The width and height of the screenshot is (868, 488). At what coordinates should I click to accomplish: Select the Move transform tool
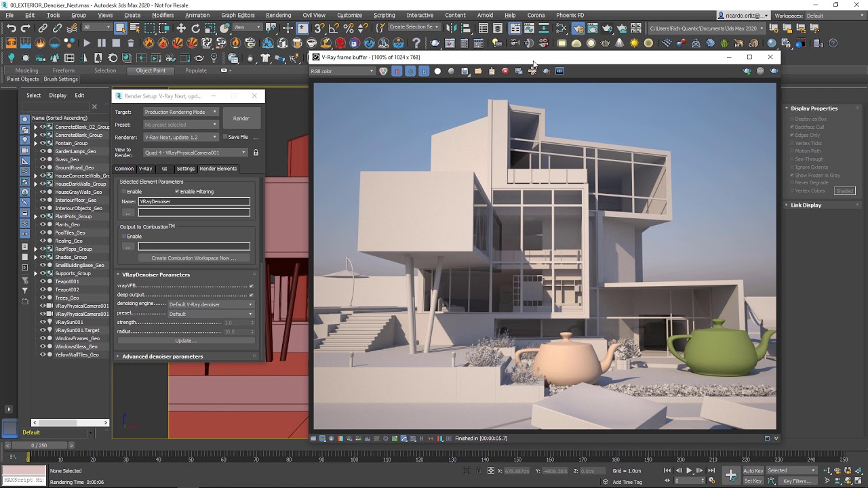coord(181,28)
